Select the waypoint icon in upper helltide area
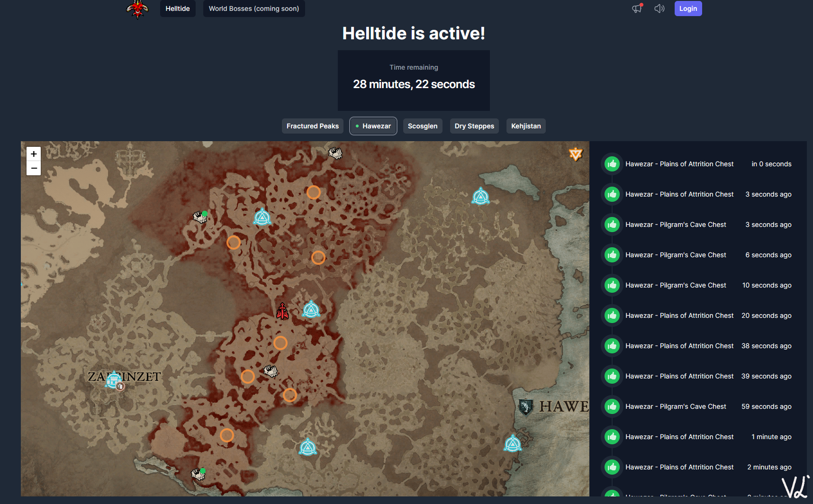Screen dimensions: 813x504 pos(262,217)
